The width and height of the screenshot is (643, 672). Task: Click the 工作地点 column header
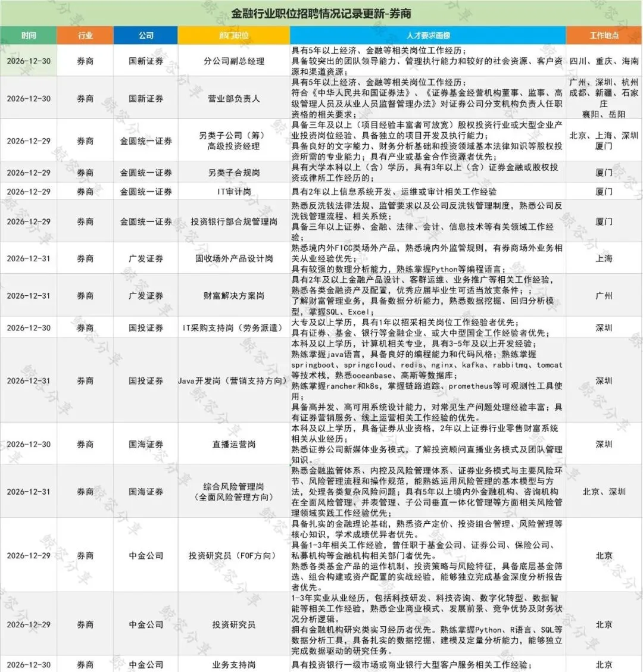[604, 36]
